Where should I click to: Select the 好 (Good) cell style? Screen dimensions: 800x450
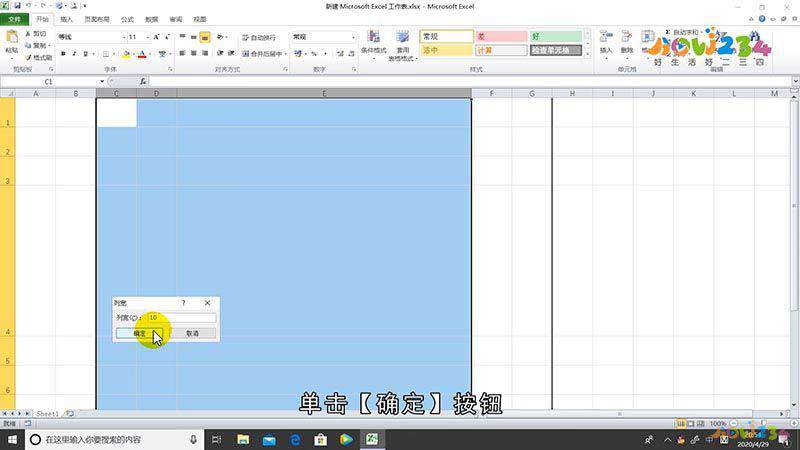[x=556, y=37]
